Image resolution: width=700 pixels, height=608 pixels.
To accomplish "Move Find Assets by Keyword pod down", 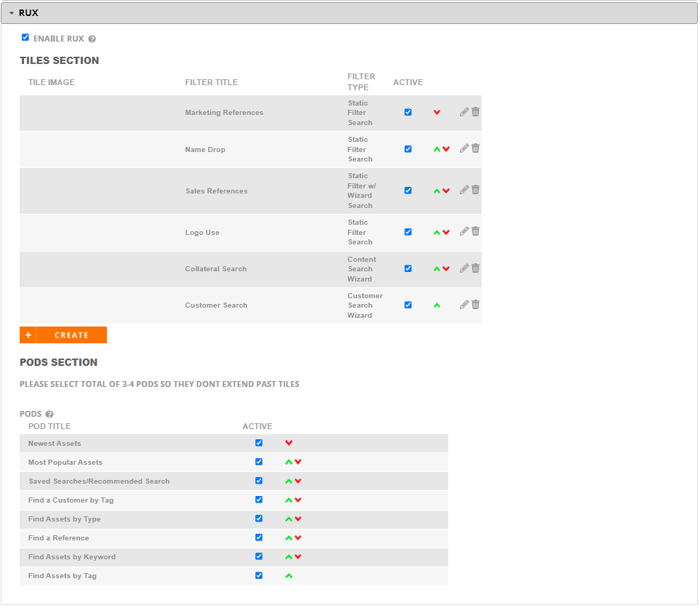I will click(298, 556).
